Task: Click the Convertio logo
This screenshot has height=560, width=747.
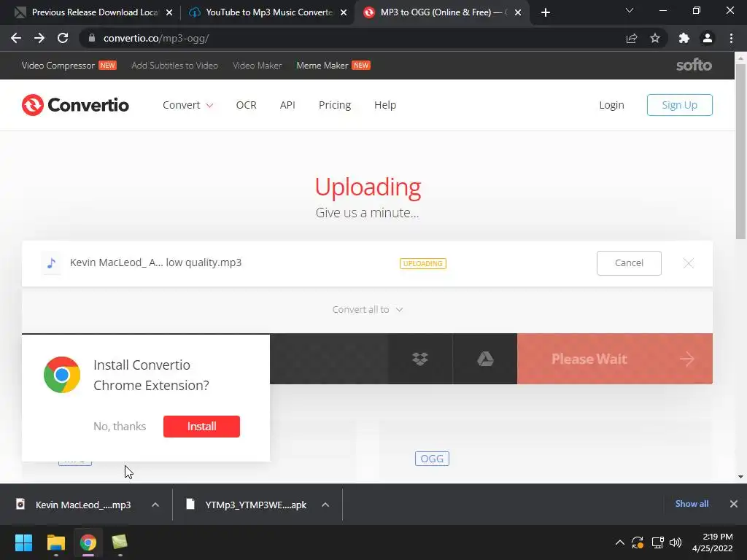Action: [75, 105]
